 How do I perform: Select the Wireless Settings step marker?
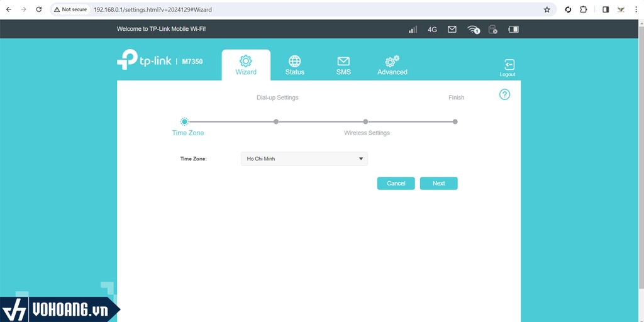point(365,121)
